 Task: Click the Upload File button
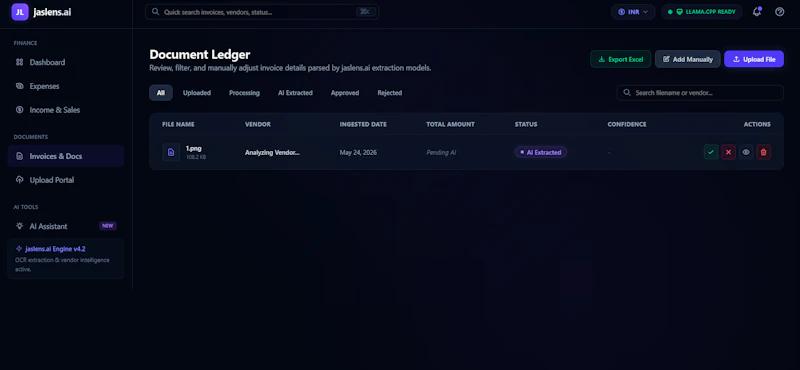(754, 59)
